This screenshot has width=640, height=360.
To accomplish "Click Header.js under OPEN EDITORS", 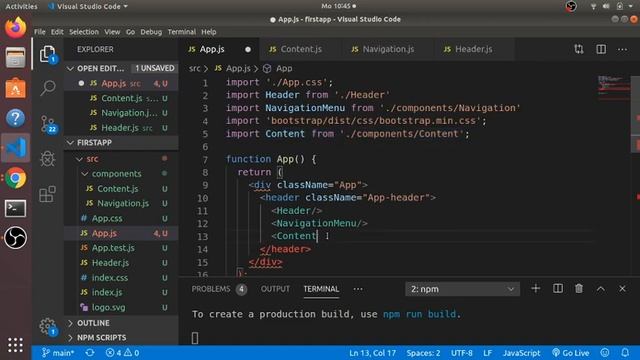I will coord(121,128).
